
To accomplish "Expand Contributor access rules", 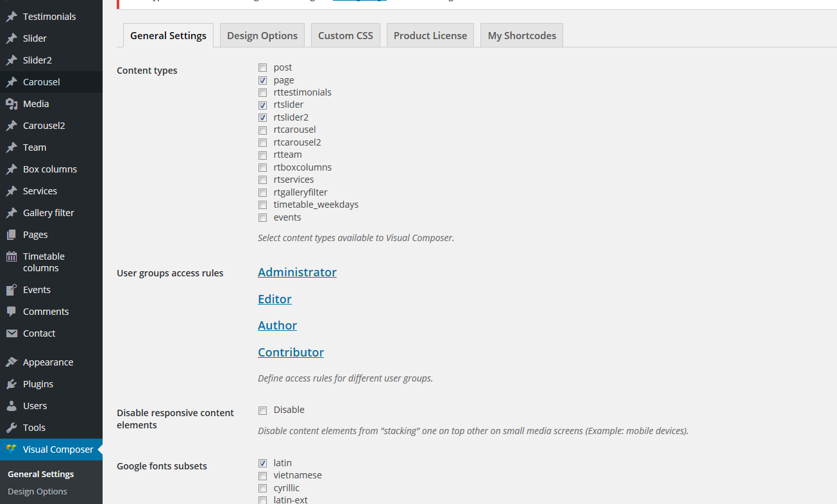I will tap(291, 353).
